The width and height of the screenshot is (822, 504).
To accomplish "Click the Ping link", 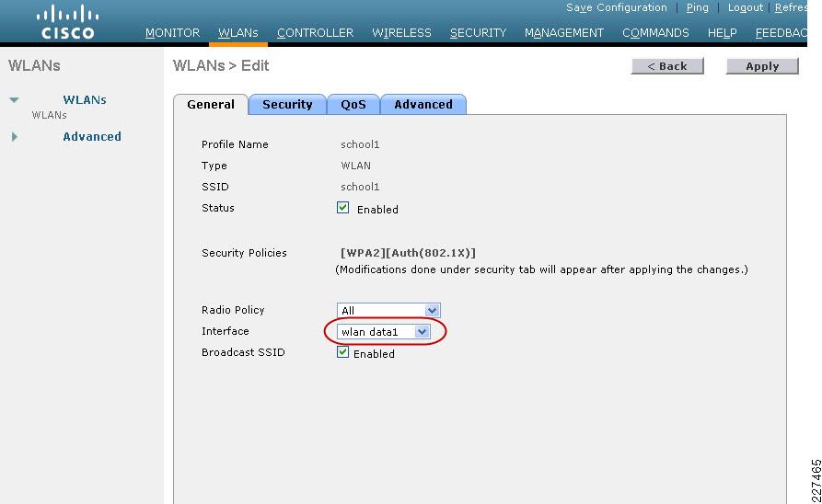I will (697, 8).
